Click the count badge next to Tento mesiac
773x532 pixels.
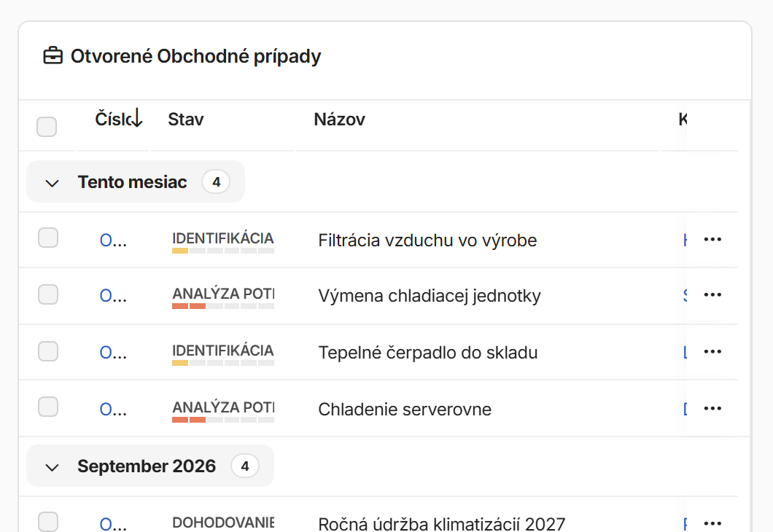click(x=216, y=181)
